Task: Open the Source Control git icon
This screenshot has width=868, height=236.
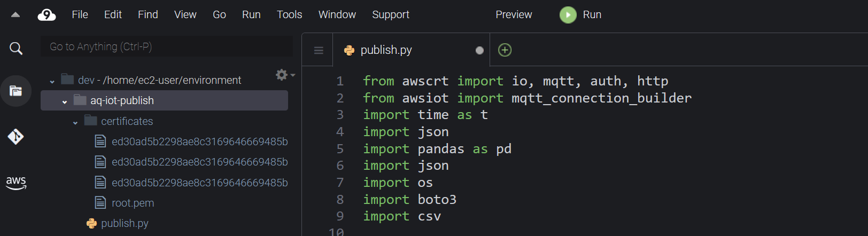Action: tap(15, 137)
